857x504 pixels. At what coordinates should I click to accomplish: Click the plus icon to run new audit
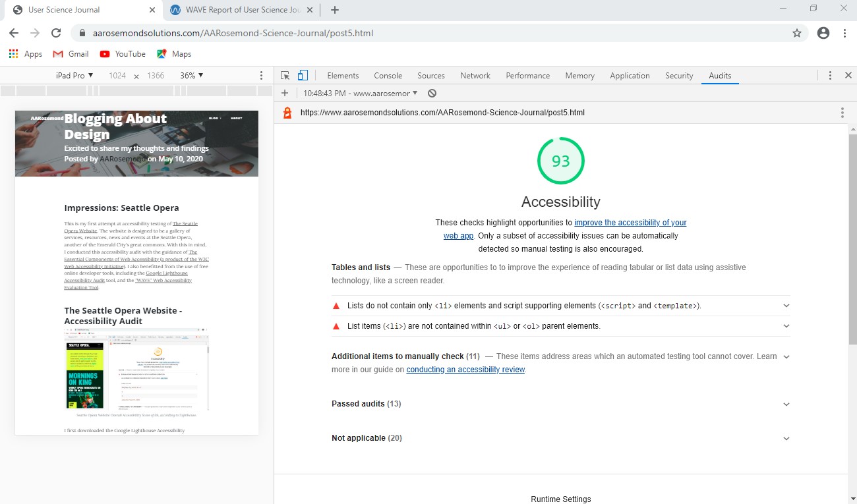click(284, 93)
